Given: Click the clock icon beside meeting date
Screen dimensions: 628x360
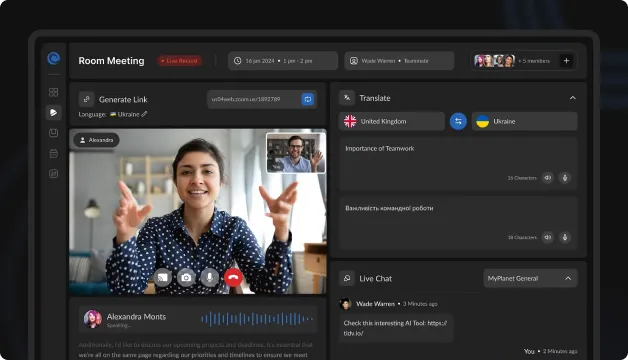Looking at the screenshot, I should (x=238, y=61).
